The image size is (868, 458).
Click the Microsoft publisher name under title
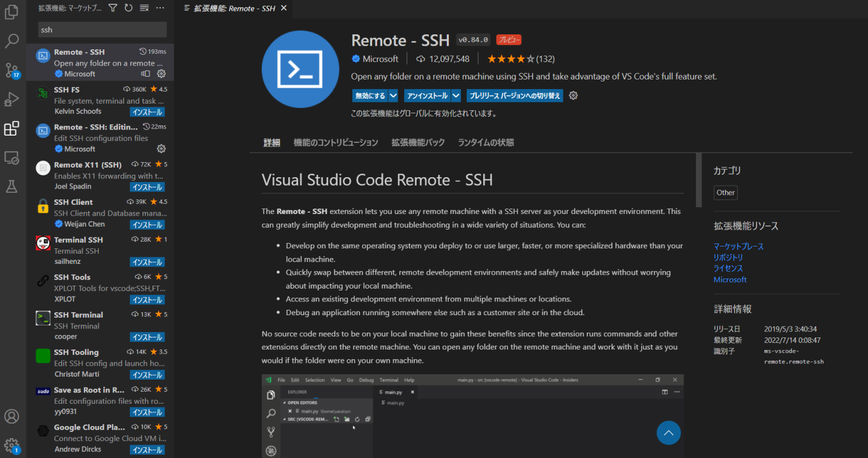380,59
